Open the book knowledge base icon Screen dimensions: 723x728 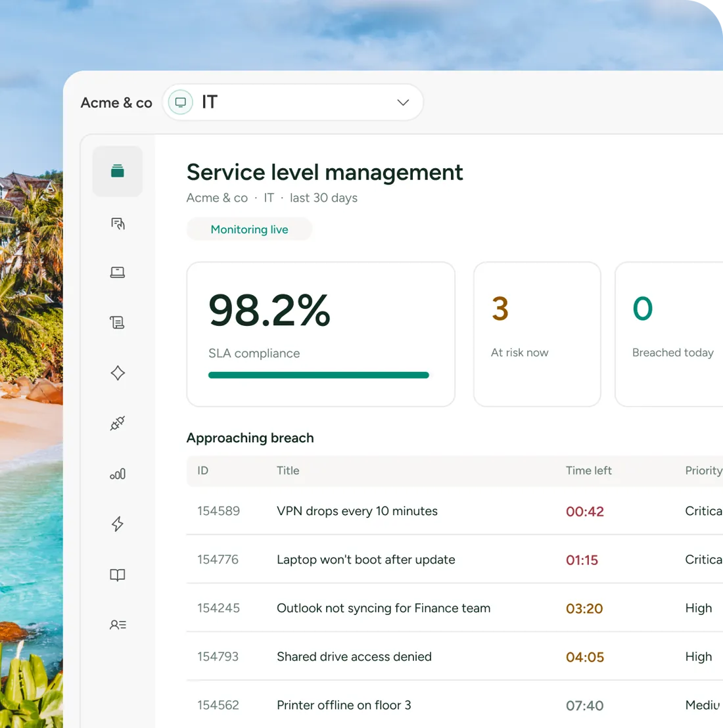point(118,575)
